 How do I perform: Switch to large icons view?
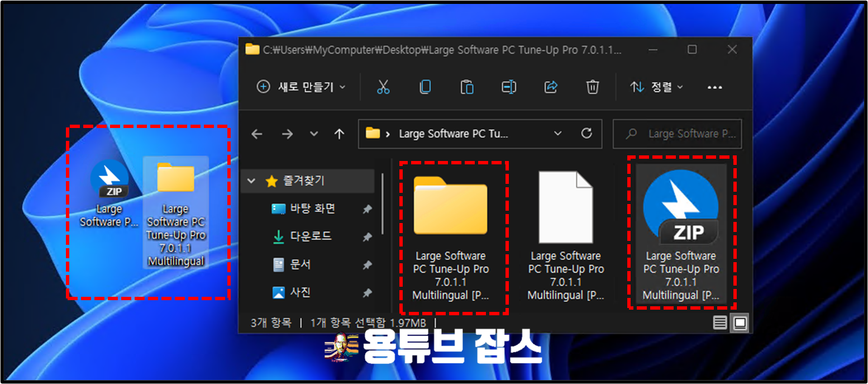pyautogui.click(x=740, y=323)
